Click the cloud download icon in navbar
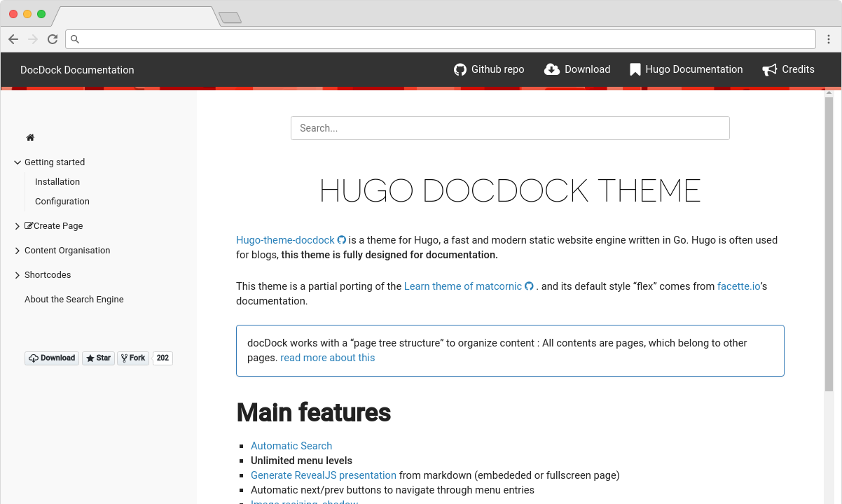The height and width of the screenshot is (504, 842). (x=552, y=69)
